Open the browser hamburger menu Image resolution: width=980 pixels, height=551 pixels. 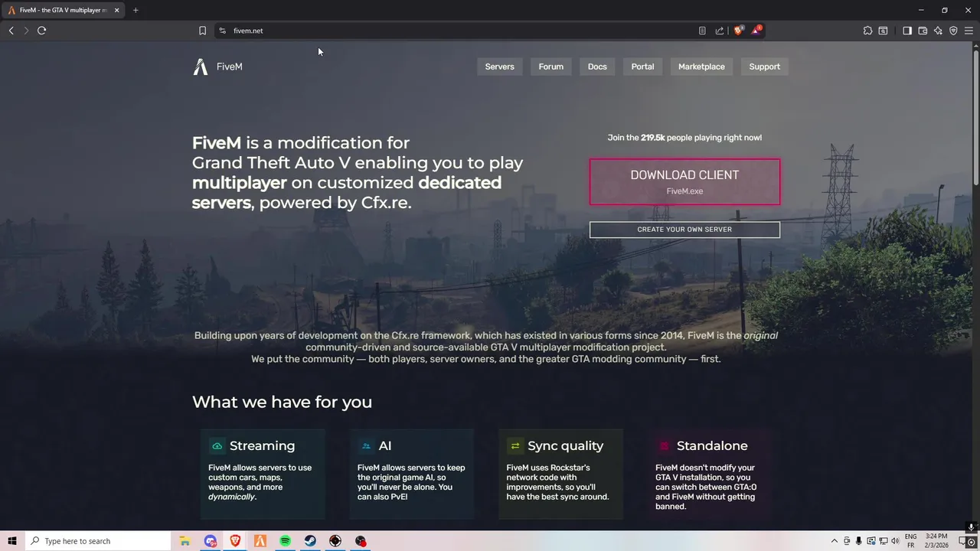969,31
